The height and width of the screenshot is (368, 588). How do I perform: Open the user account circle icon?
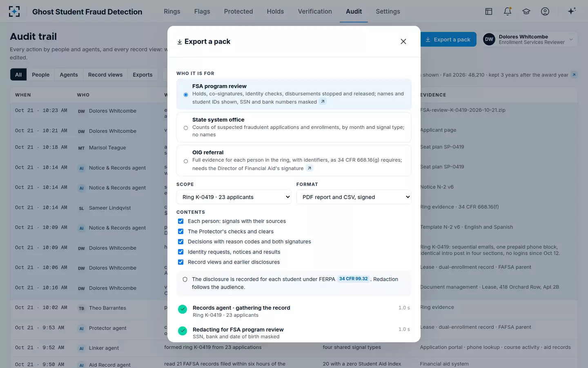click(x=545, y=11)
